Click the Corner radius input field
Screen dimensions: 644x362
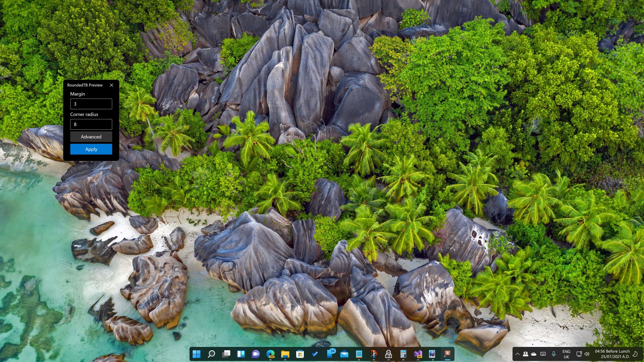(x=91, y=124)
